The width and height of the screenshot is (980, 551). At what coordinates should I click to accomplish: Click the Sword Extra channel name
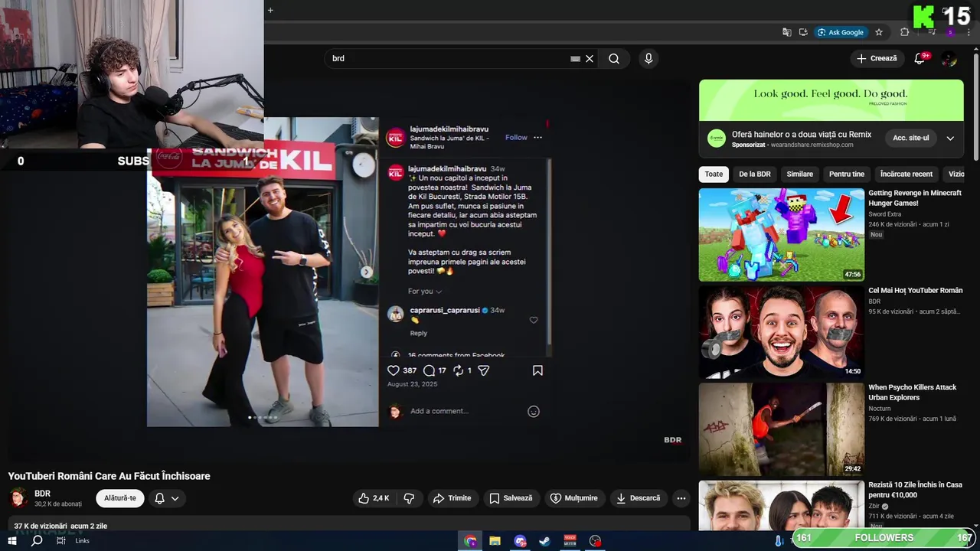pyautogui.click(x=884, y=214)
